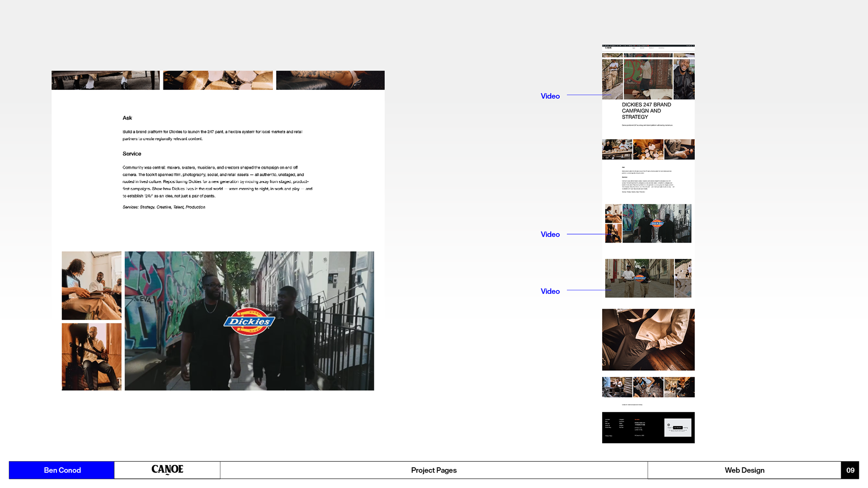The width and height of the screenshot is (868, 488).
Task: Open the Project Pages footer section
Action: coord(434,470)
